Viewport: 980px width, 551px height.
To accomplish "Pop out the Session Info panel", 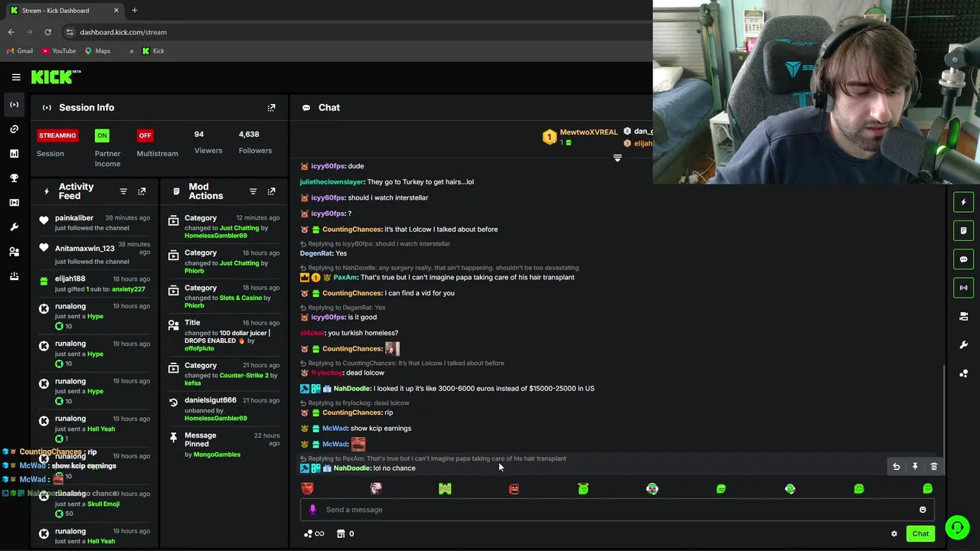I will (x=271, y=108).
